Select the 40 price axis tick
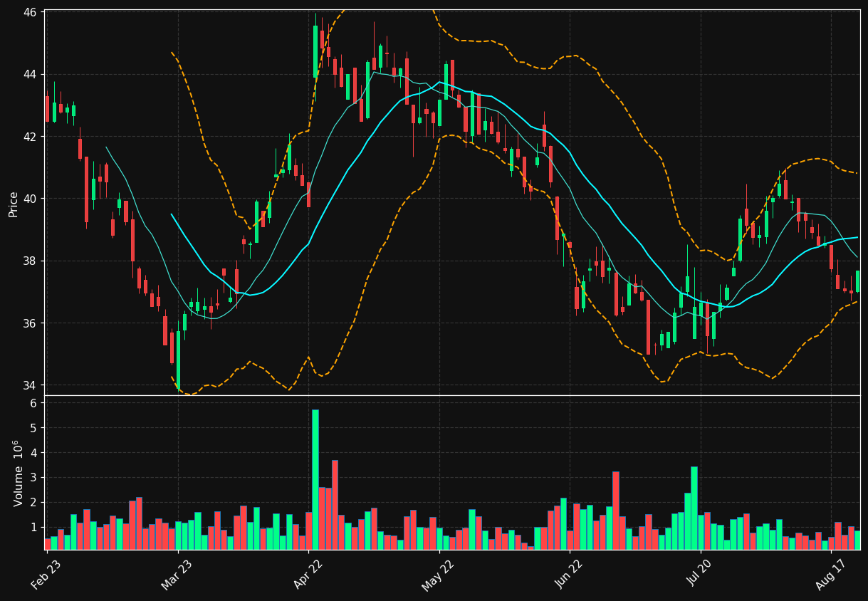 click(x=31, y=199)
